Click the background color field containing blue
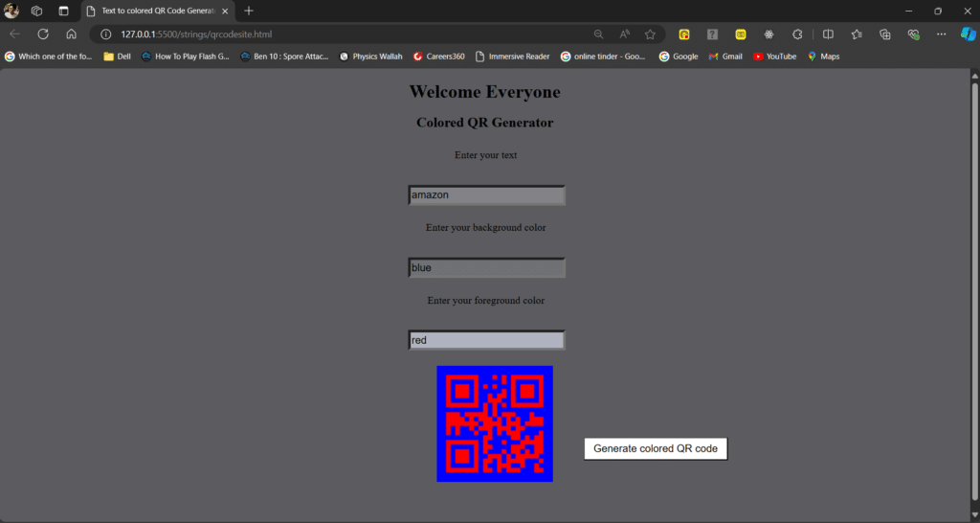Viewport: 980px width, 523px height. point(486,268)
